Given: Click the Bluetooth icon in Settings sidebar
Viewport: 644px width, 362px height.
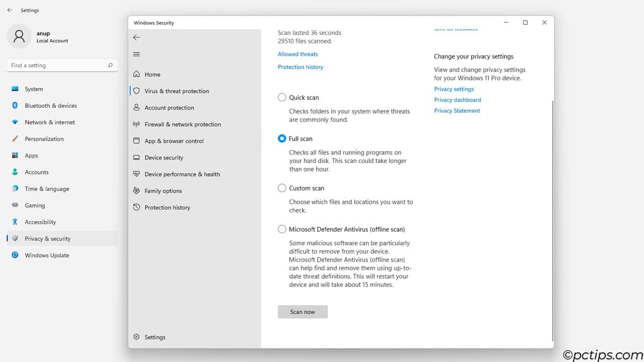Looking at the screenshot, I should point(15,106).
